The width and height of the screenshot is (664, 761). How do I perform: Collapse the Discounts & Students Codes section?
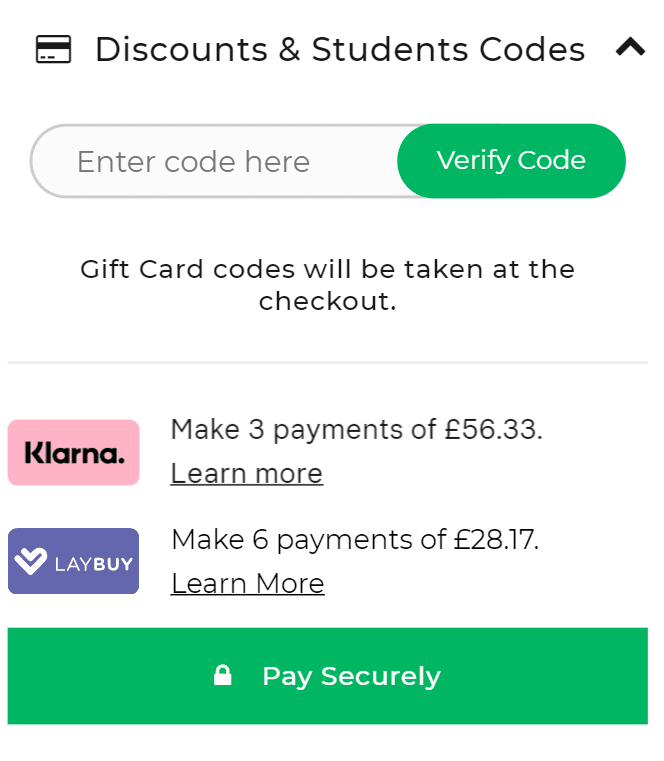tap(630, 47)
